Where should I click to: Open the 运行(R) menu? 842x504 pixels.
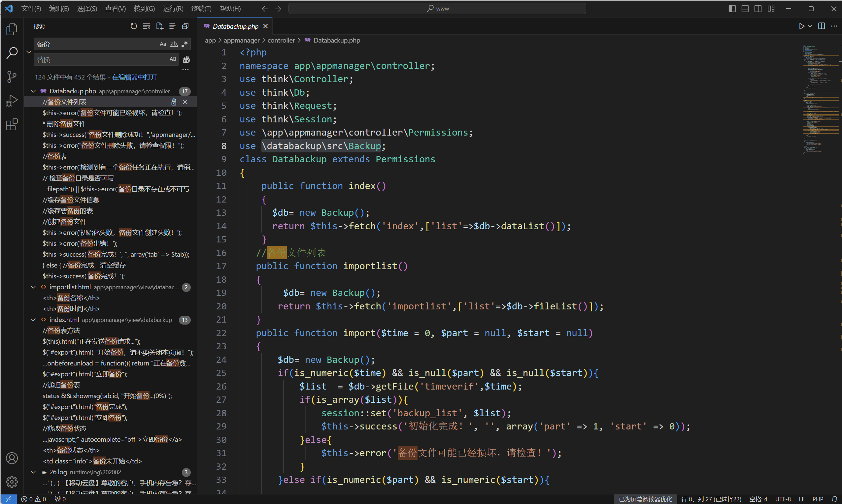173,9
